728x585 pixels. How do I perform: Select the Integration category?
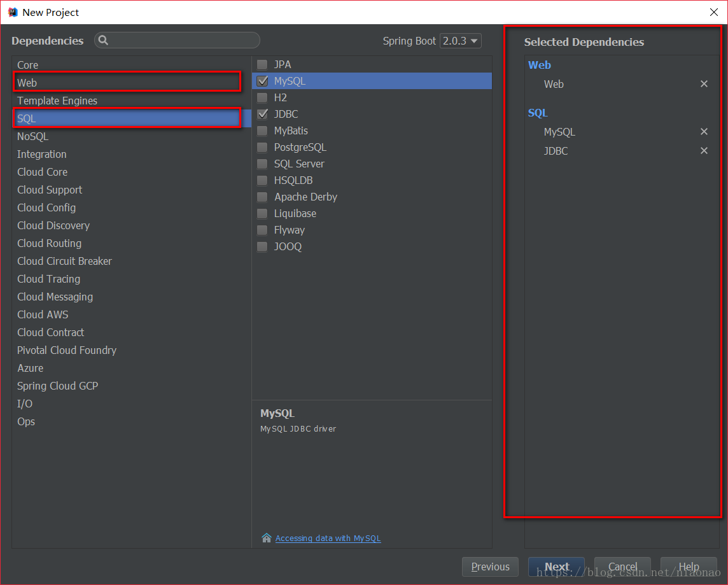pyautogui.click(x=131, y=154)
